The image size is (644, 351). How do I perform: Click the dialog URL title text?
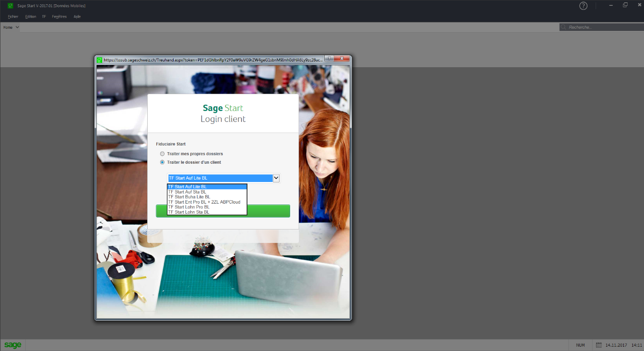coord(213,60)
